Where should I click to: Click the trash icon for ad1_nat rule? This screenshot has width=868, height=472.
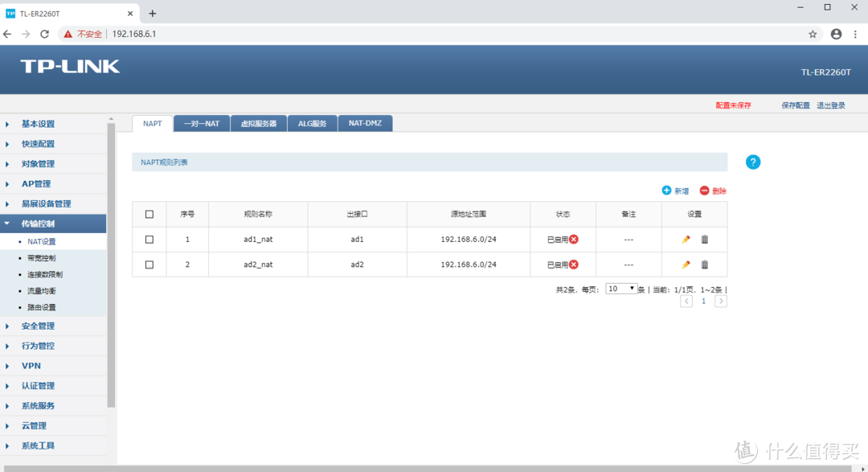[x=705, y=240]
